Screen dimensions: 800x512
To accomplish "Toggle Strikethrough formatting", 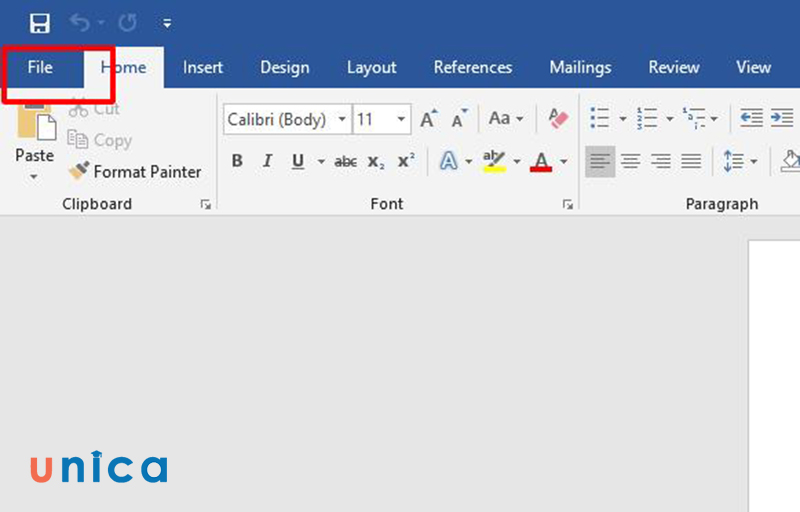I will point(345,162).
